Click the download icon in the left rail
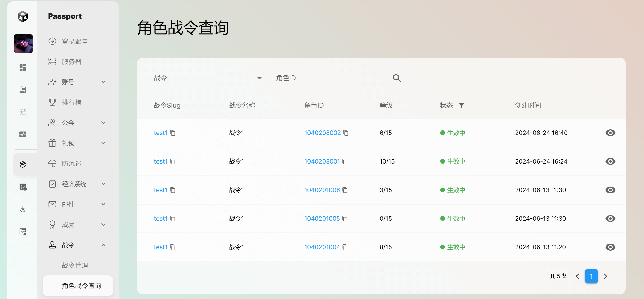The height and width of the screenshot is (299, 644). pos(23,209)
